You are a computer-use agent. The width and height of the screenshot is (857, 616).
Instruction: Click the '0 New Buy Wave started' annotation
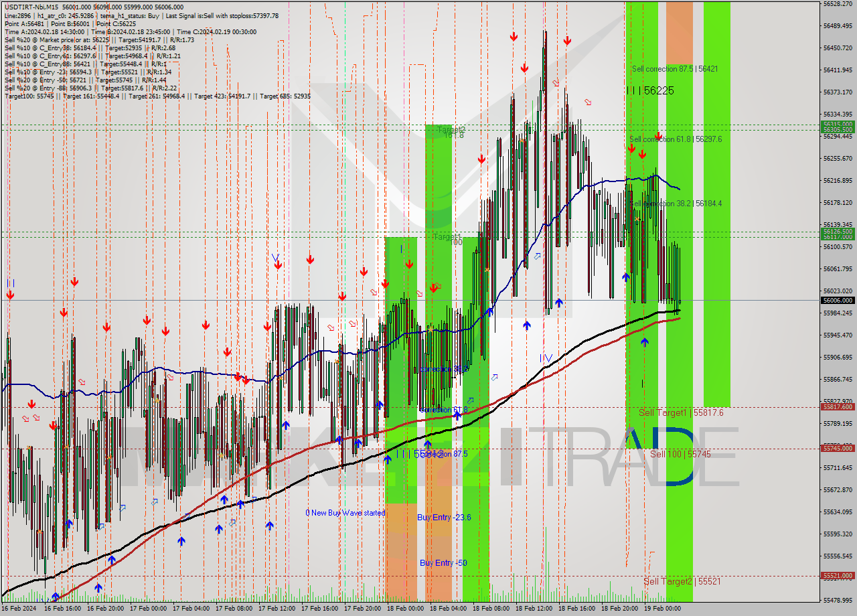click(345, 513)
